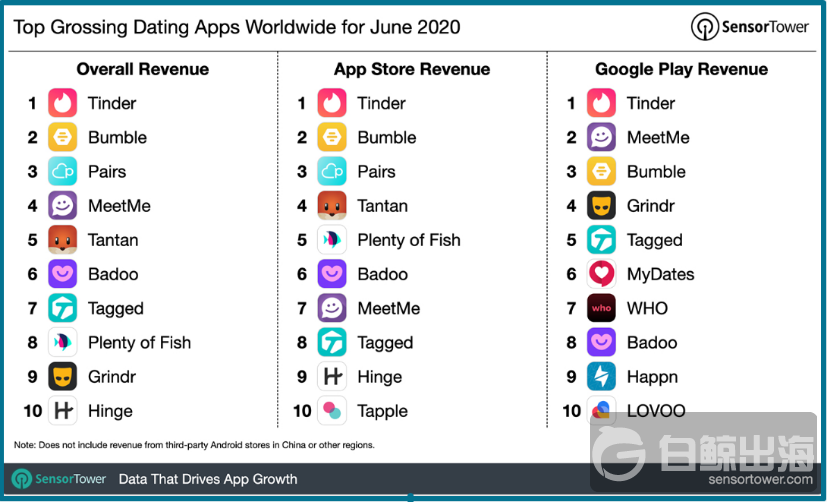Click the Grindr icon in Overall Revenue

62,376
